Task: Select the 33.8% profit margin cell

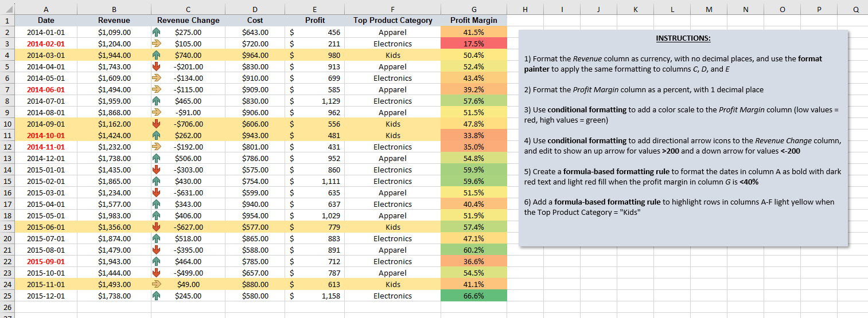Action: click(x=474, y=136)
